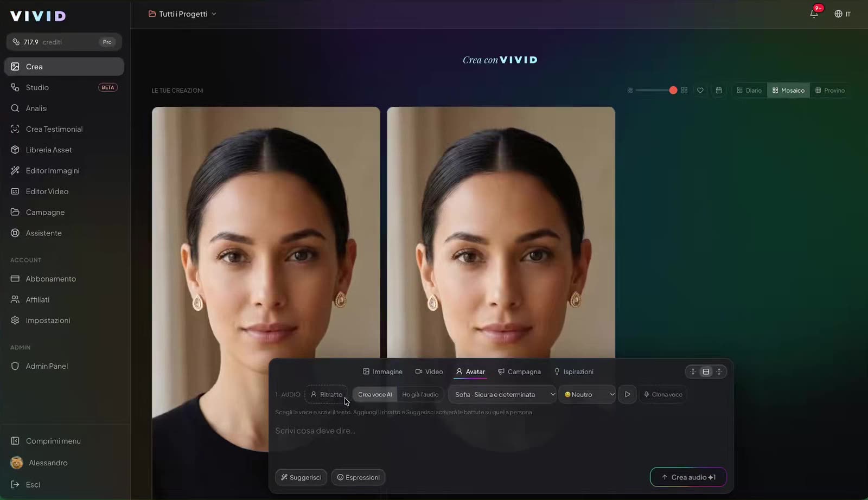Switch to Video tab

[429, 371]
